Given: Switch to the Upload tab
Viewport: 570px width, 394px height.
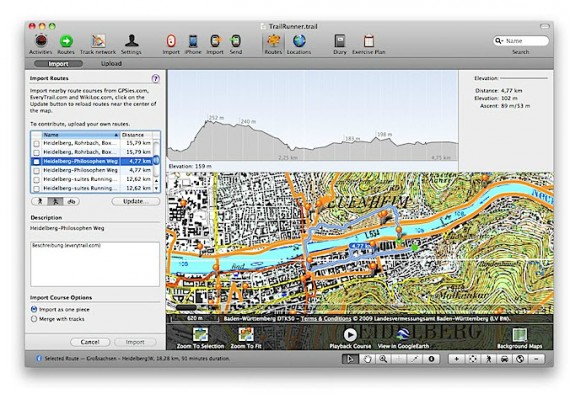Looking at the screenshot, I should [x=111, y=64].
